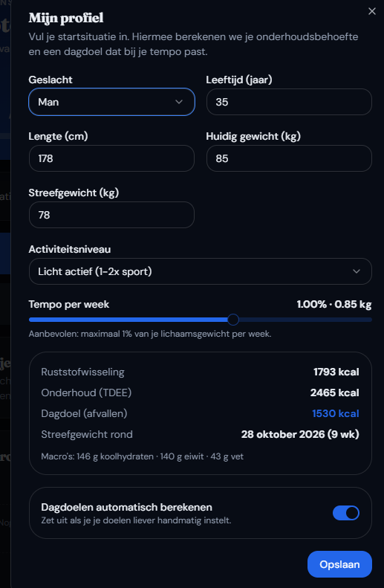384x588 pixels.
Task: Disable Dagdoelen automatisch berekenen toggle
Action: tap(346, 513)
